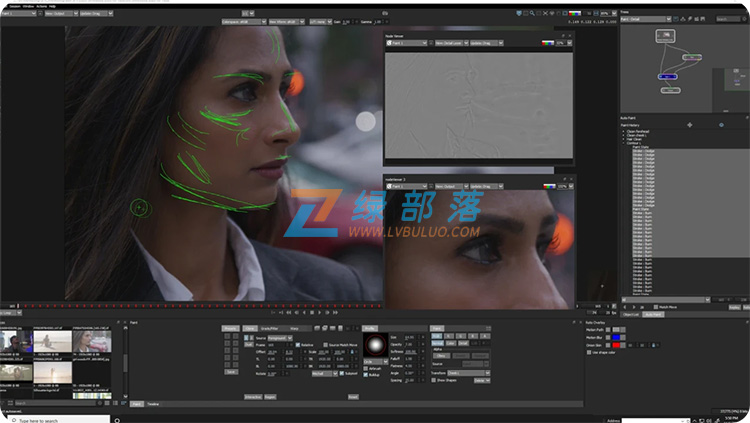Click the Save preset button

point(231,372)
